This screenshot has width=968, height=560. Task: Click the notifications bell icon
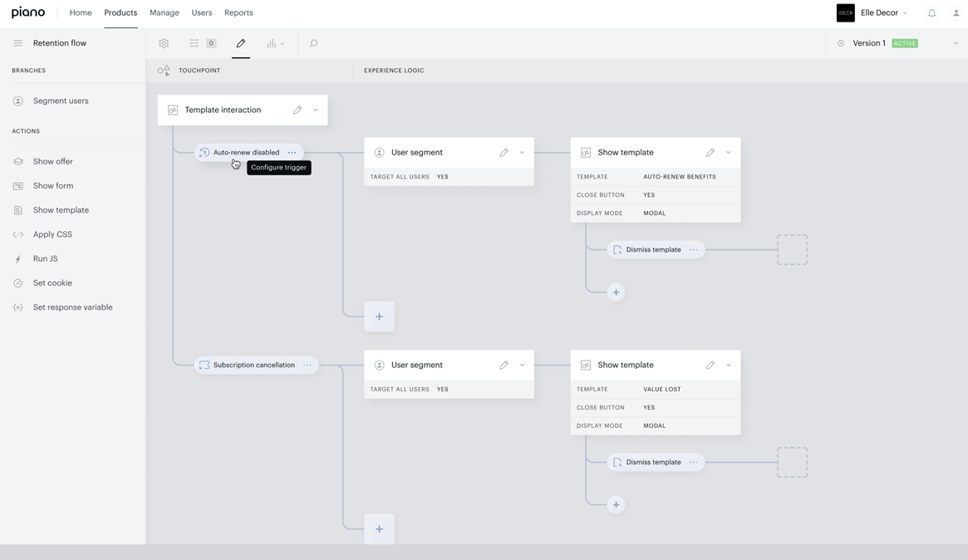[x=931, y=13]
